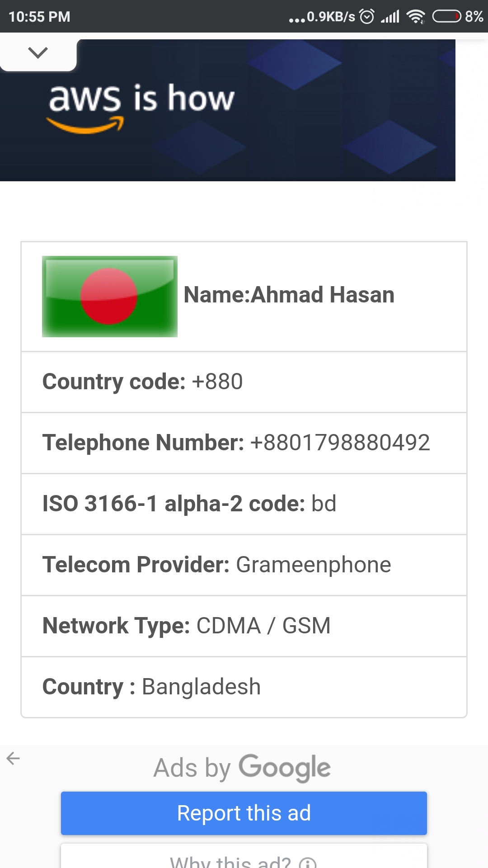Tap the info icon next to Why this ad
Image resolution: width=488 pixels, height=868 pixels.
(308, 863)
